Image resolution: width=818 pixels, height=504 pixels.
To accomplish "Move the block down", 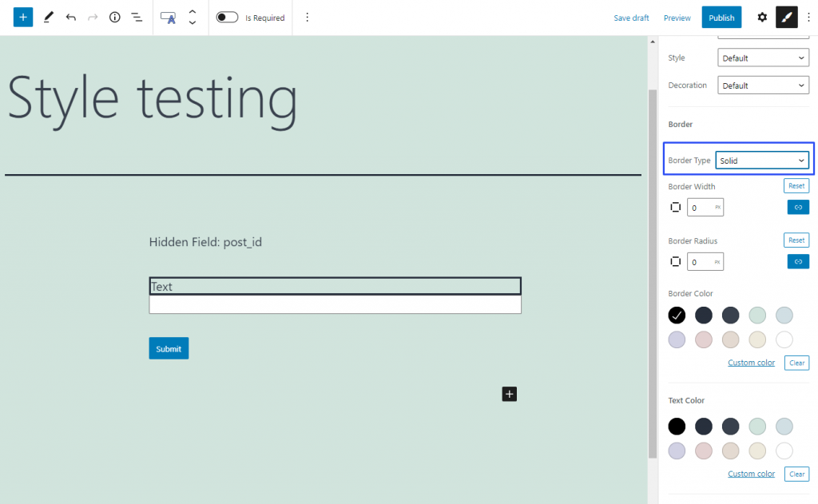I will point(193,23).
